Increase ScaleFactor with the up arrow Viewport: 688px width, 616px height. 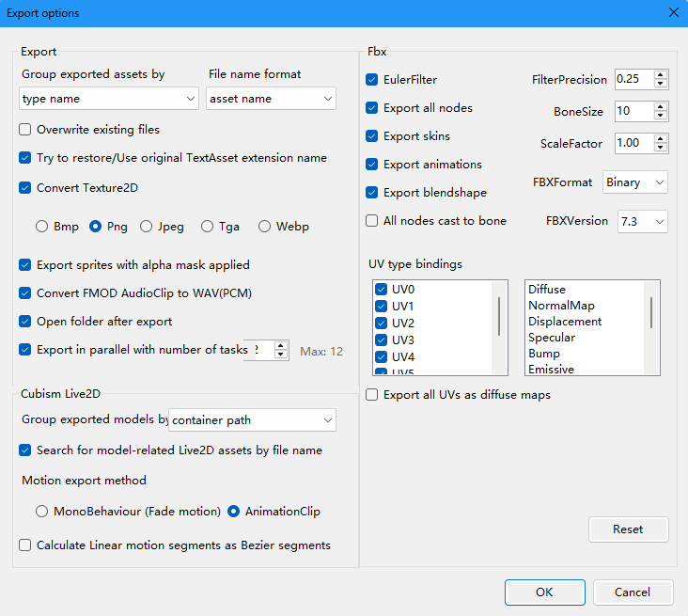click(661, 139)
